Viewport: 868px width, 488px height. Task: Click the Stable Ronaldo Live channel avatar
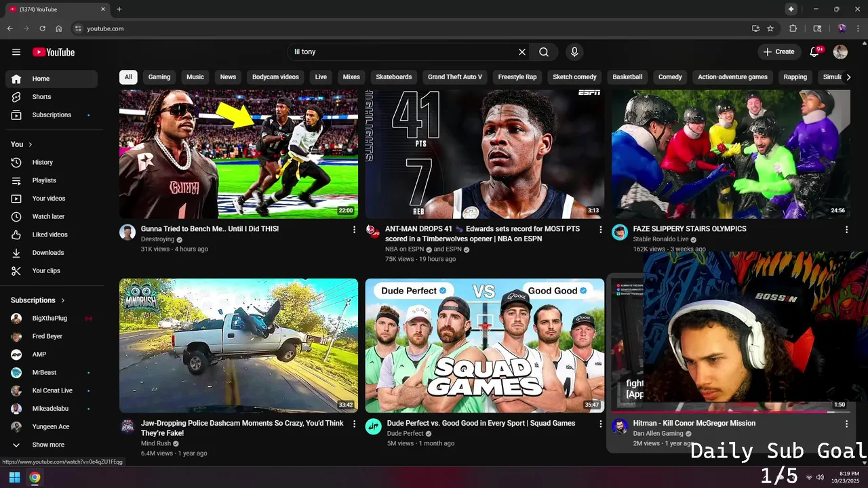[620, 232]
